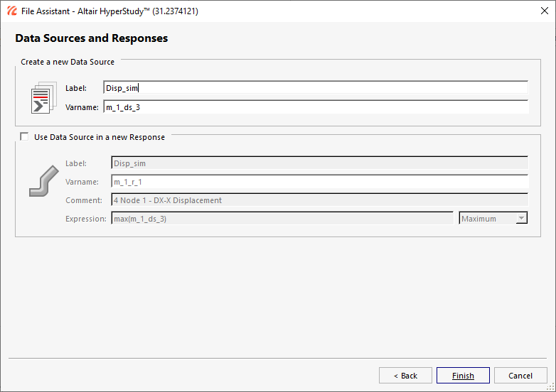This screenshot has width=556, height=392.
Task: Click the Data Sources and Responses heading
Action: pos(91,38)
